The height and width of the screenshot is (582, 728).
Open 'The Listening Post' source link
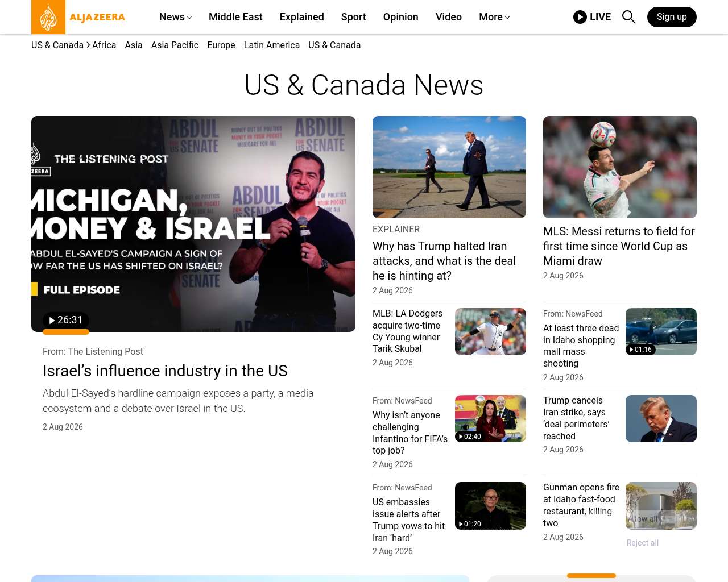105,351
